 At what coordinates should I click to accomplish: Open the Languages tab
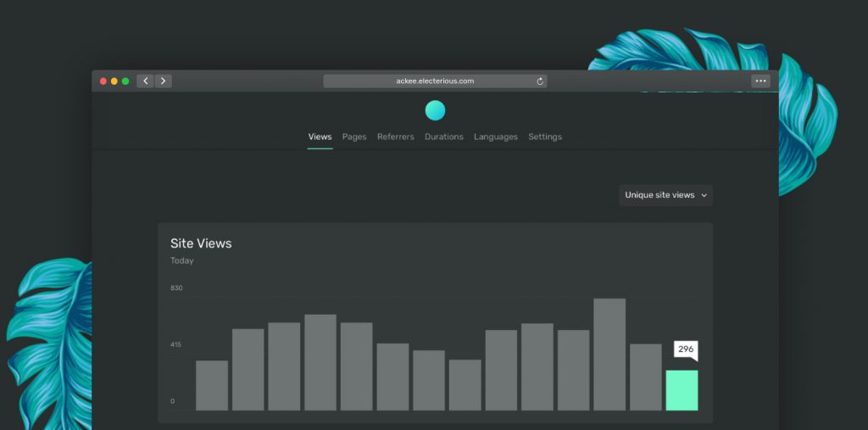pyautogui.click(x=495, y=137)
